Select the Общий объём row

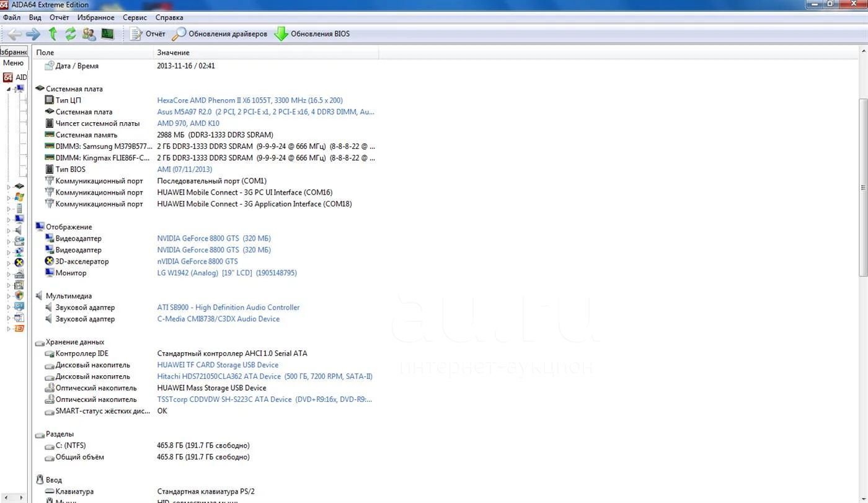(205, 457)
